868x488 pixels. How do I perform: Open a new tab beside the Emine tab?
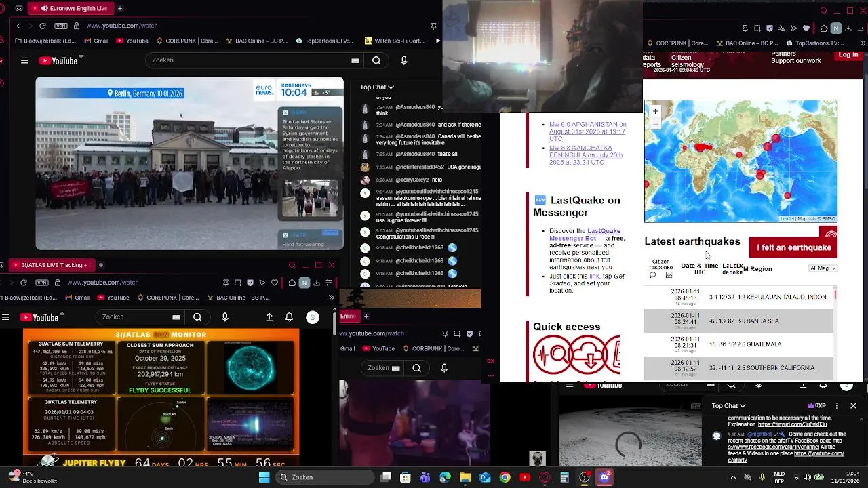(366, 316)
